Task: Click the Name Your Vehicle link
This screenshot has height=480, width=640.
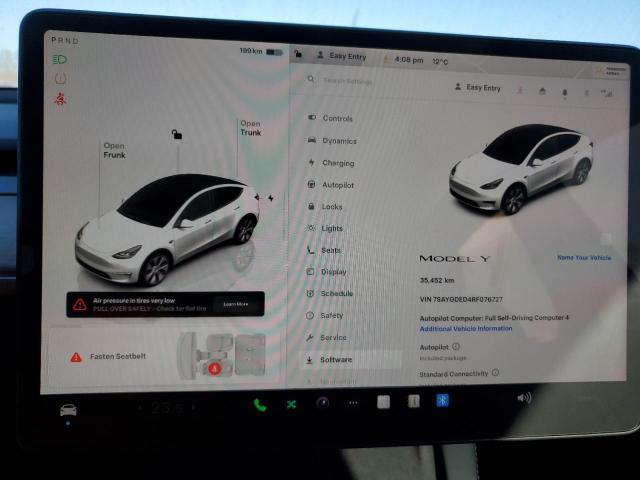Action: (584, 257)
